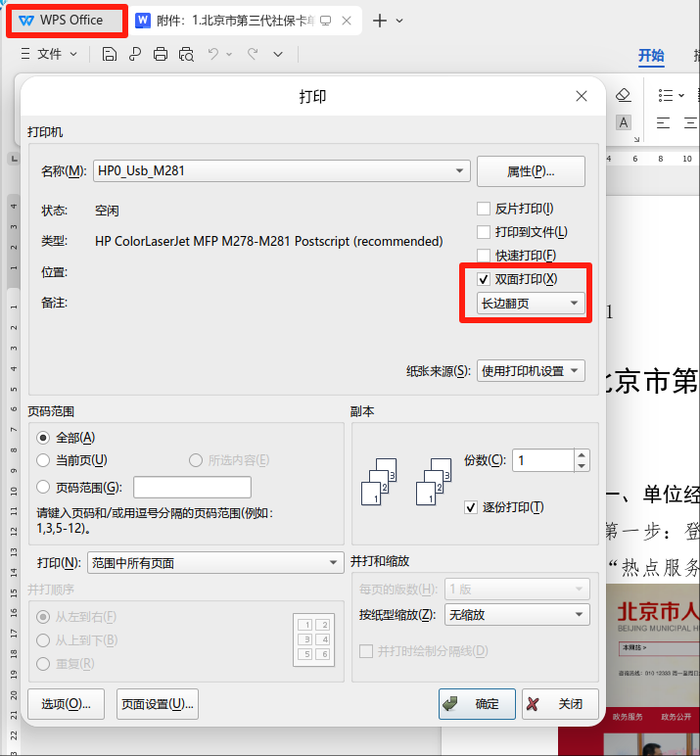The width and height of the screenshot is (700, 756).
Task: Click the font group dialog launcher icon
Action: [x=636, y=139]
